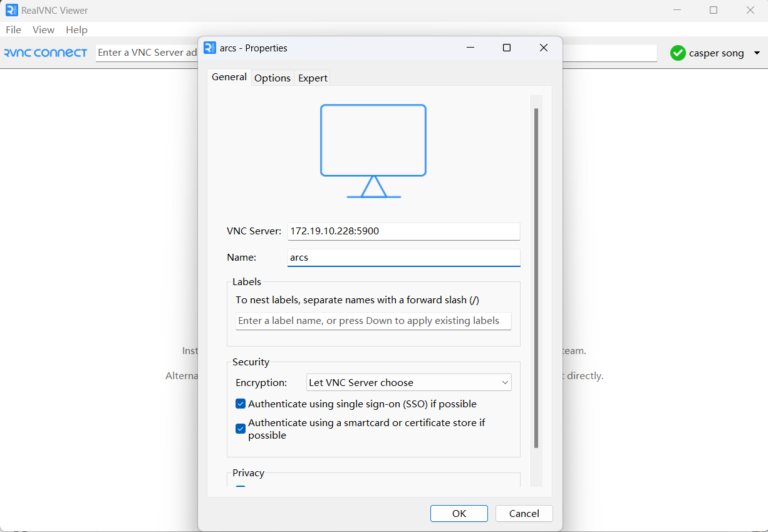This screenshot has height=532, width=768.
Task: Click the "Privacy" group heading
Action: [x=249, y=473]
